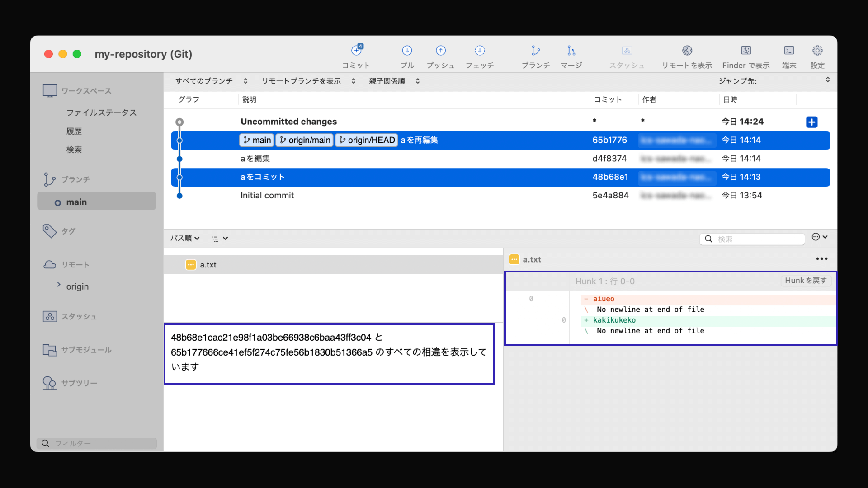This screenshot has width=868, height=488.
Task: Select 履歴 in the sidebar
Action: click(74, 131)
